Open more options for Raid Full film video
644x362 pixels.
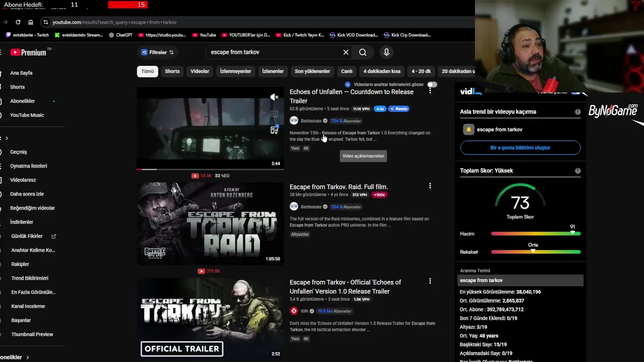[430, 186]
